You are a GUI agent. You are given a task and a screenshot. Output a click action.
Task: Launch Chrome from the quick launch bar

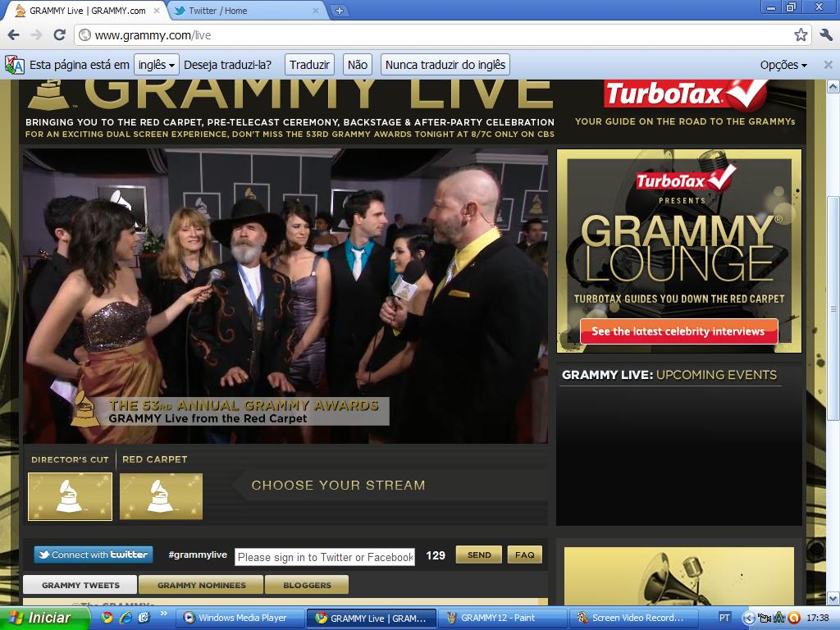tap(107, 618)
